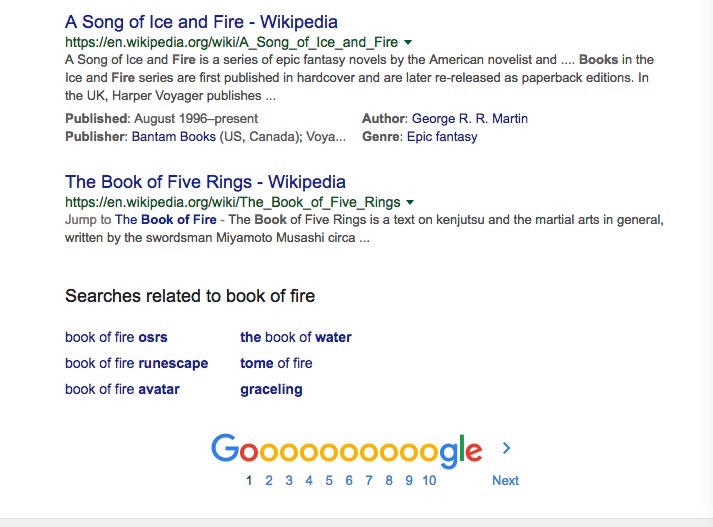Search related term book of fire avatar
This screenshot has width=713, height=527.
[x=122, y=389]
